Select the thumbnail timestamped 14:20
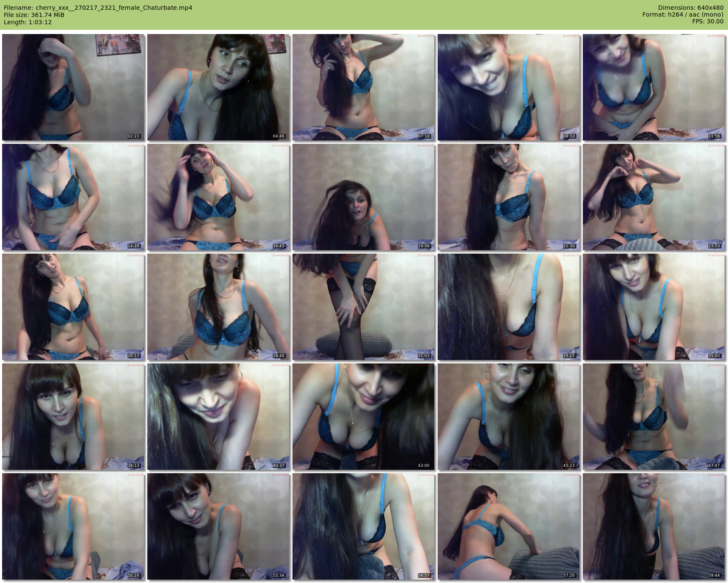This screenshot has width=728, height=583. point(73,197)
